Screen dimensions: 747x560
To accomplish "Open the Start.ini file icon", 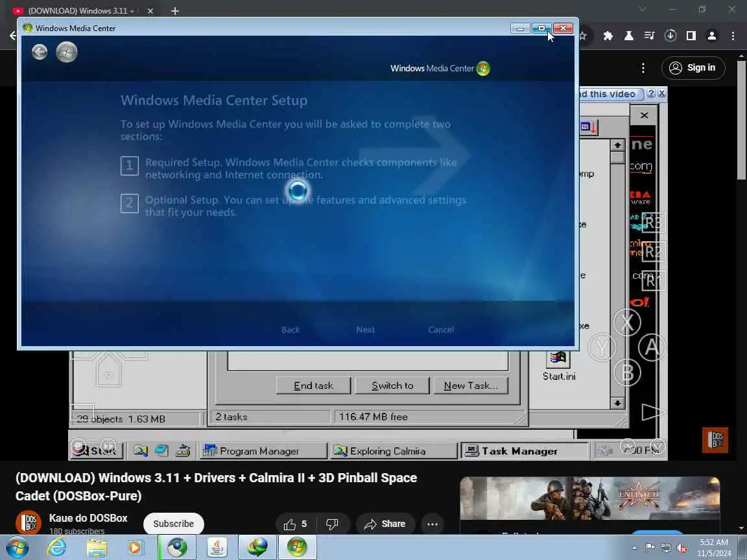I will (558, 366).
